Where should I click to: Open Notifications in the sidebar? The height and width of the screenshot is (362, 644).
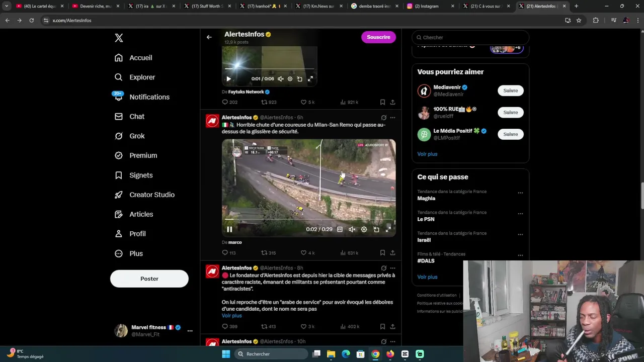coord(142,97)
